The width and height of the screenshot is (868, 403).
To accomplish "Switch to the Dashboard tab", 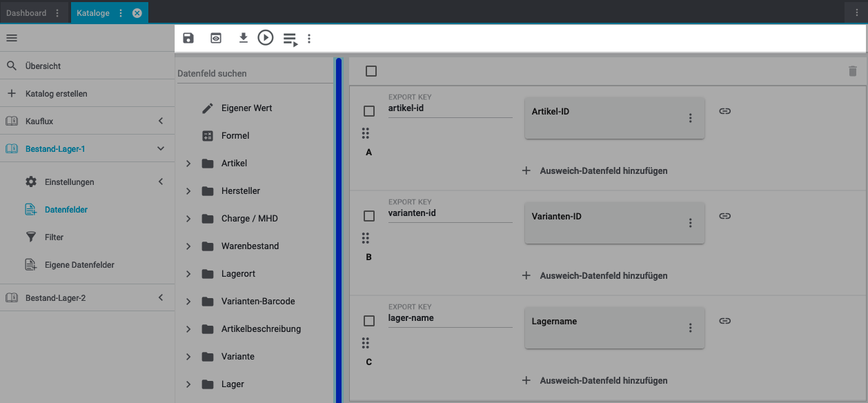I will pos(26,13).
